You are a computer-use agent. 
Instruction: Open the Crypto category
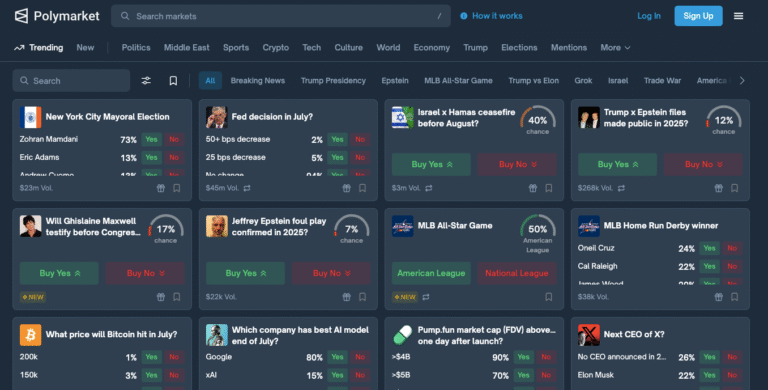[276, 48]
